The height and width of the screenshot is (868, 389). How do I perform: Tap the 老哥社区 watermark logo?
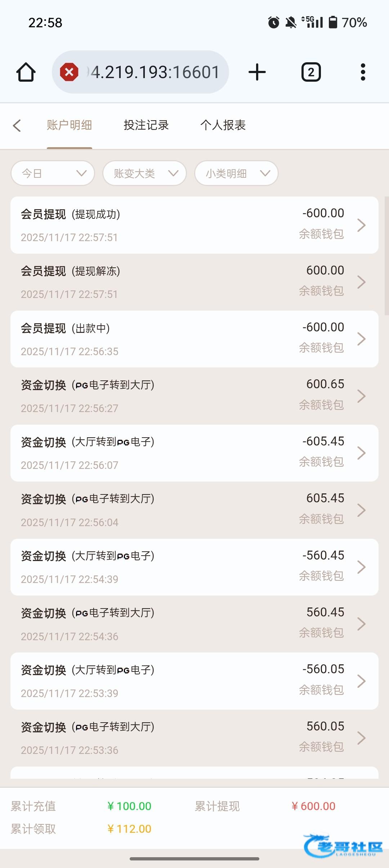[x=343, y=846]
